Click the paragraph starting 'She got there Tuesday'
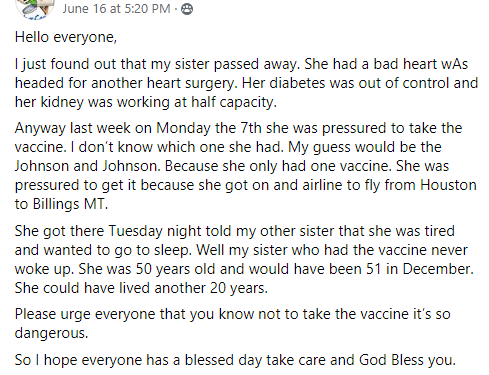 [244, 259]
